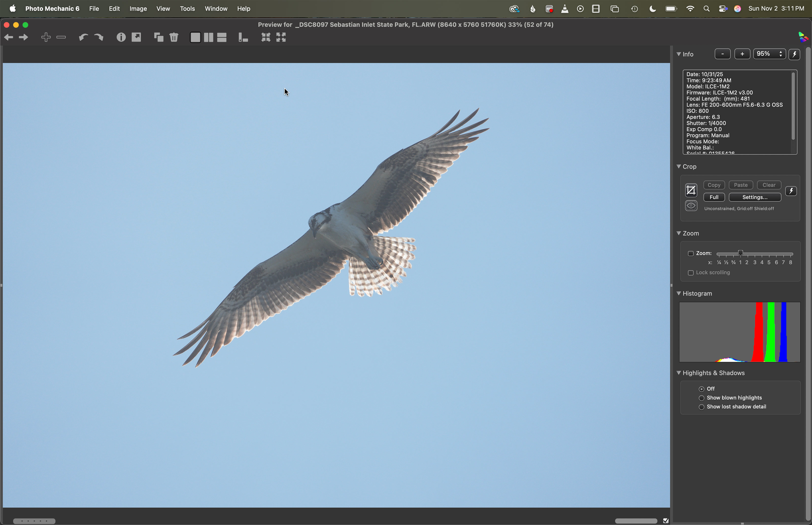Viewport: 812px width, 525px height.
Task: Enter full screen with expand-arrows icon
Action: (281, 37)
